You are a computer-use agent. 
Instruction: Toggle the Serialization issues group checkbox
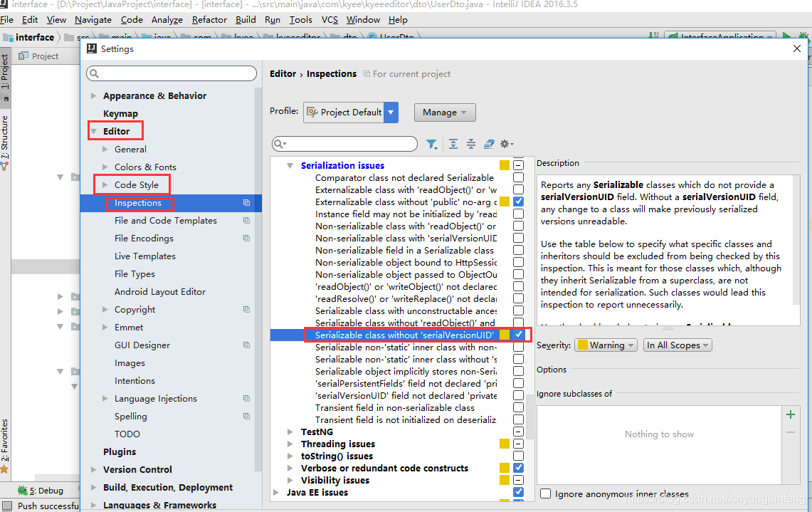coord(518,165)
